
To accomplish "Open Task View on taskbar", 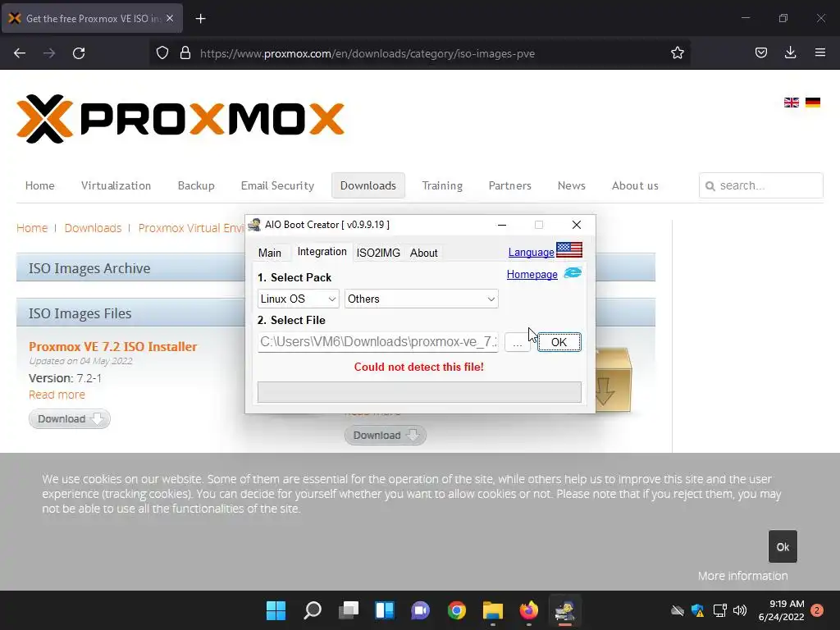I will (x=349, y=610).
